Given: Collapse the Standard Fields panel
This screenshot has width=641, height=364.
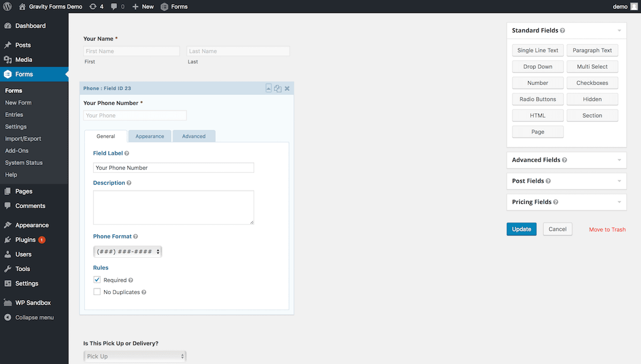Looking at the screenshot, I should [619, 31].
